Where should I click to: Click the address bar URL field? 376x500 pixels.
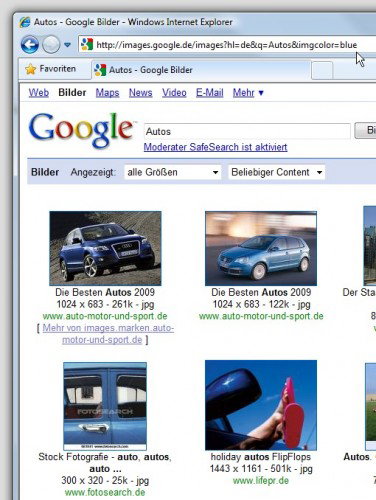227,44
